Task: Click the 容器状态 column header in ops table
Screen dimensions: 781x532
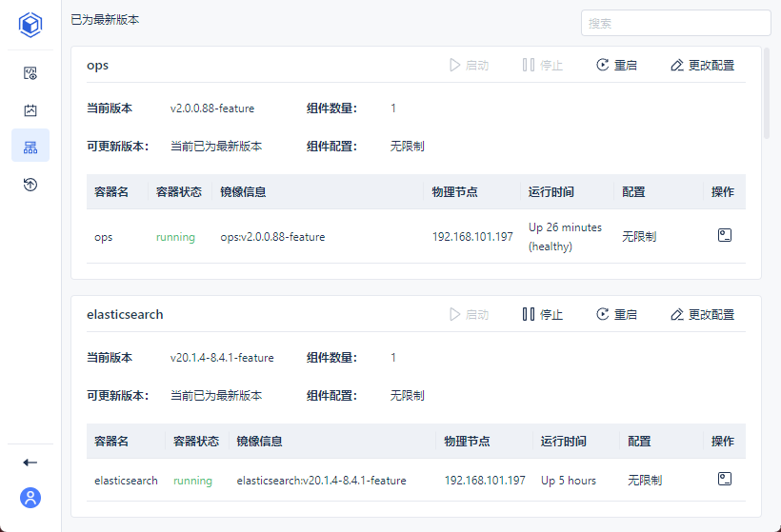Action: [x=179, y=192]
